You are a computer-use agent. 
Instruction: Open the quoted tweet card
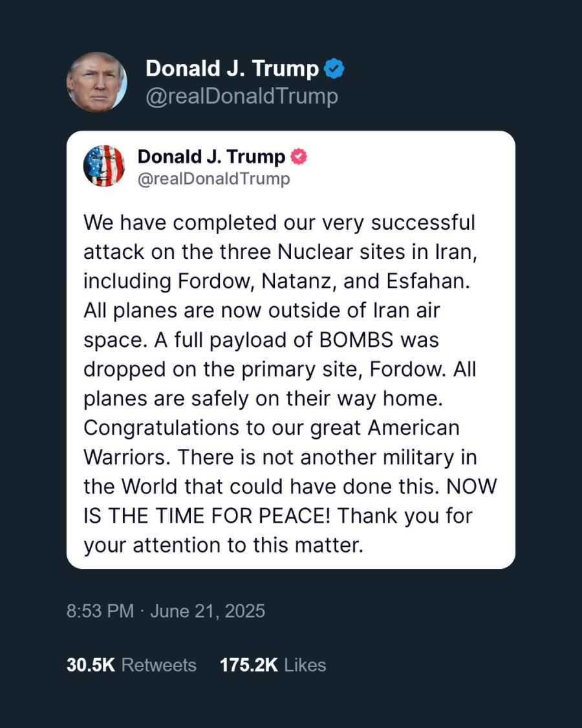291,353
